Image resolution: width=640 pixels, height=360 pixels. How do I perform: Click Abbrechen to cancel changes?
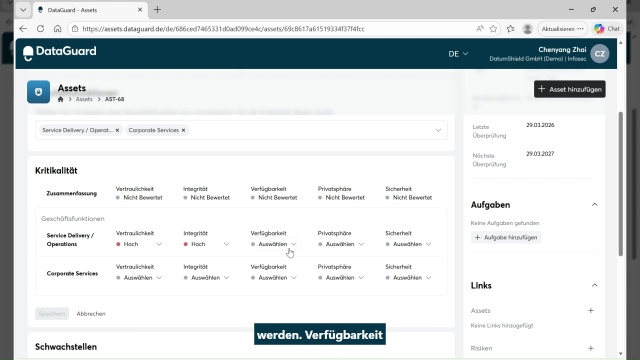(x=91, y=313)
